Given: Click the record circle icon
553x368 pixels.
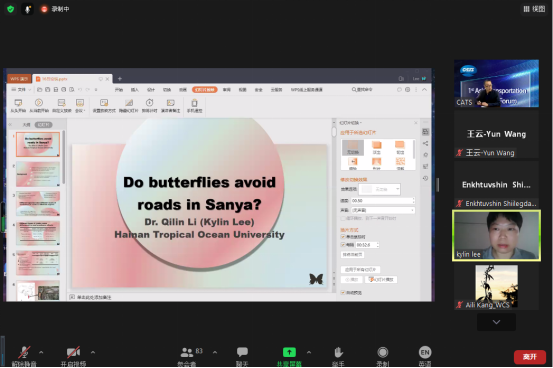Looking at the screenshot, I should click(383, 352).
